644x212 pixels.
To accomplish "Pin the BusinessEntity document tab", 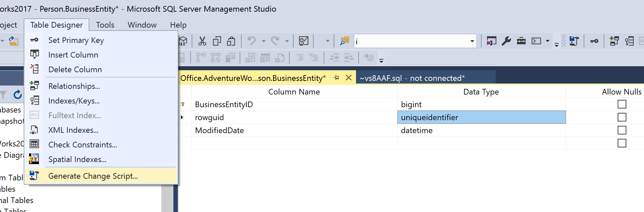I will (336, 78).
